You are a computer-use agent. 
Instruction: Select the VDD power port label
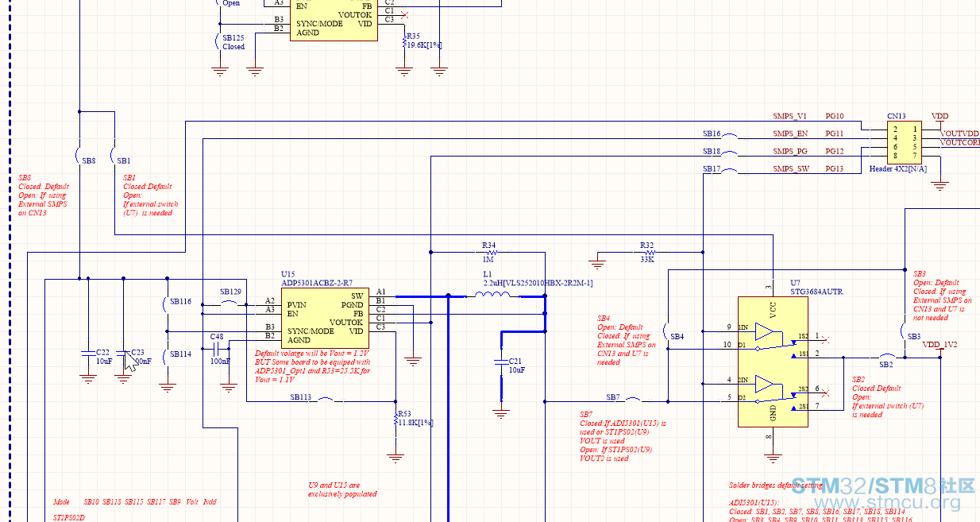coord(939,117)
